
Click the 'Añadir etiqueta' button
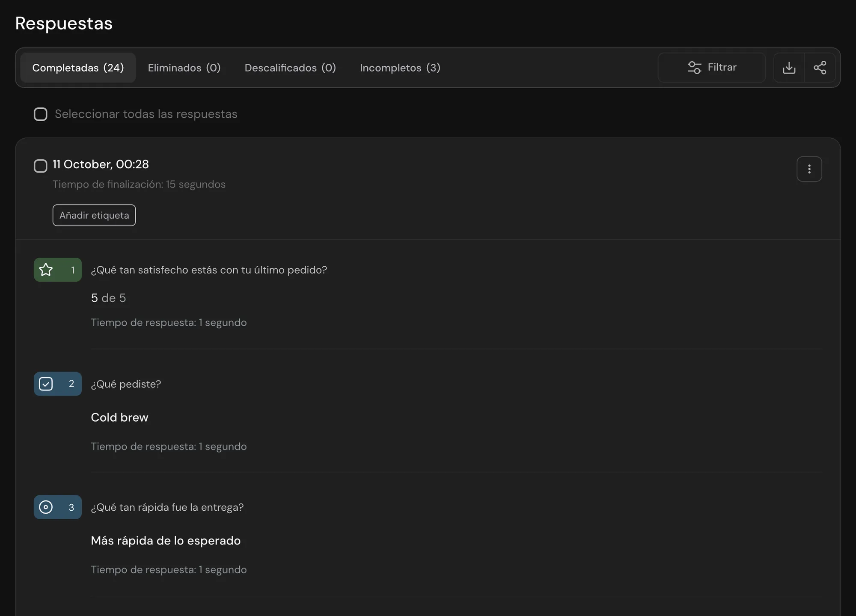[x=94, y=215]
